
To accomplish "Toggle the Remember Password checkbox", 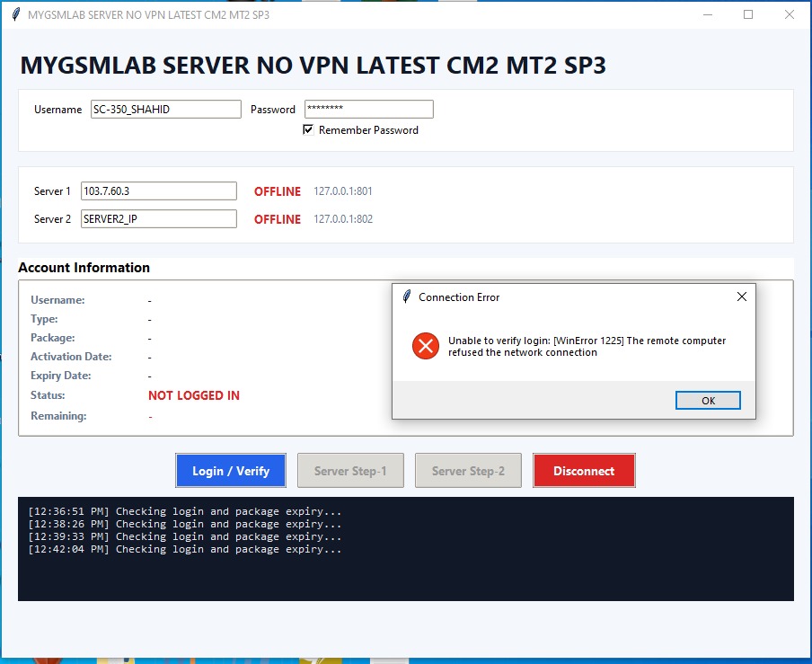I will pyautogui.click(x=308, y=129).
